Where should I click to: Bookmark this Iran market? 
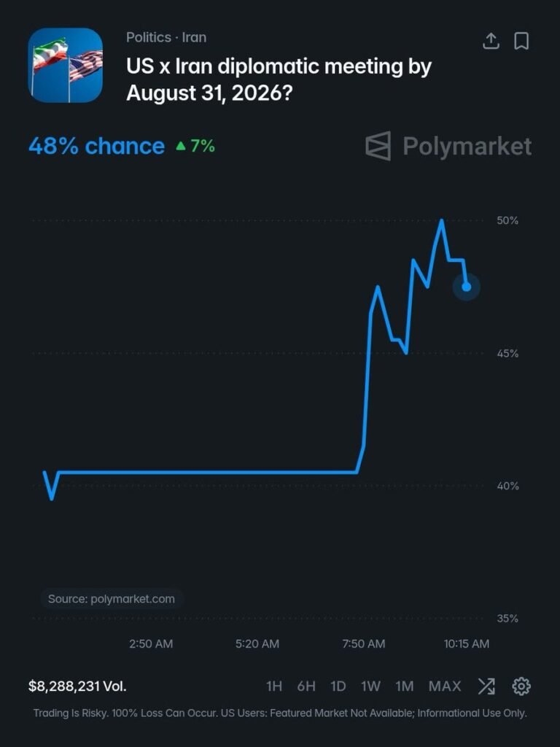(521, 41)
